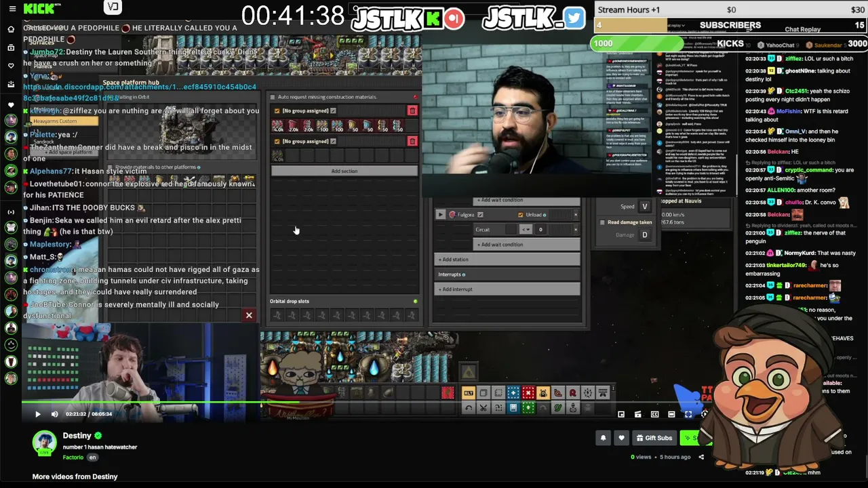The width and height of the screenshot is (868, 488).
Task: Click the Cut shortcut scissors icon
Action: tap(484, 407)
